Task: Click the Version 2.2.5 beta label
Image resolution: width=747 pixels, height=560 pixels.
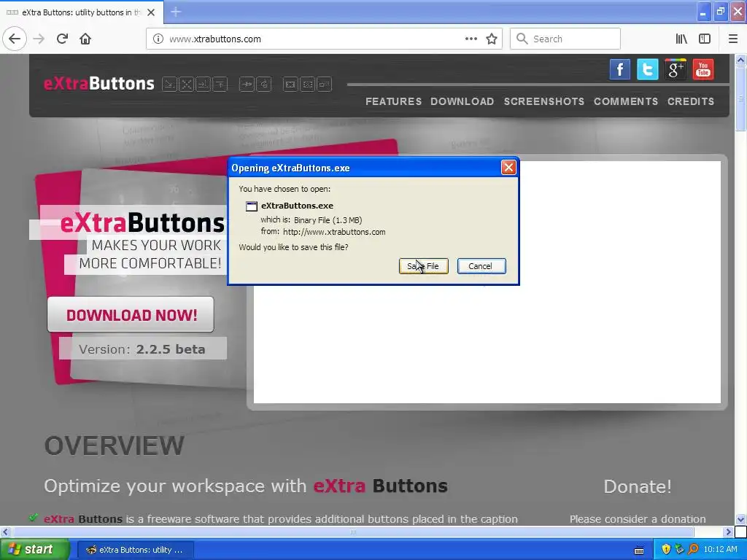Action: pyautogui.click(x=142, y=349)
